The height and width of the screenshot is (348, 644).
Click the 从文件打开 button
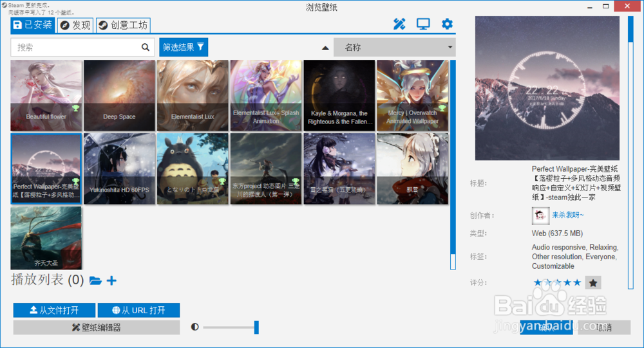coord(54,310)
